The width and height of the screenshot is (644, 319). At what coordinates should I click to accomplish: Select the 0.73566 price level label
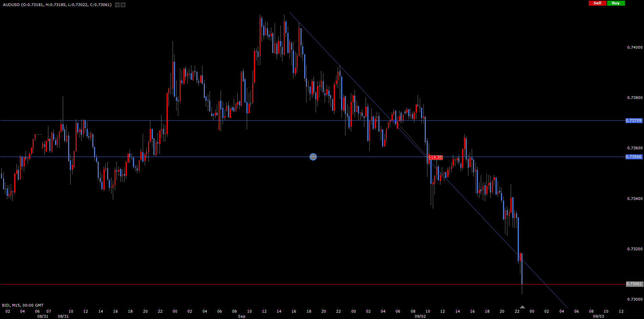point(634,157)
